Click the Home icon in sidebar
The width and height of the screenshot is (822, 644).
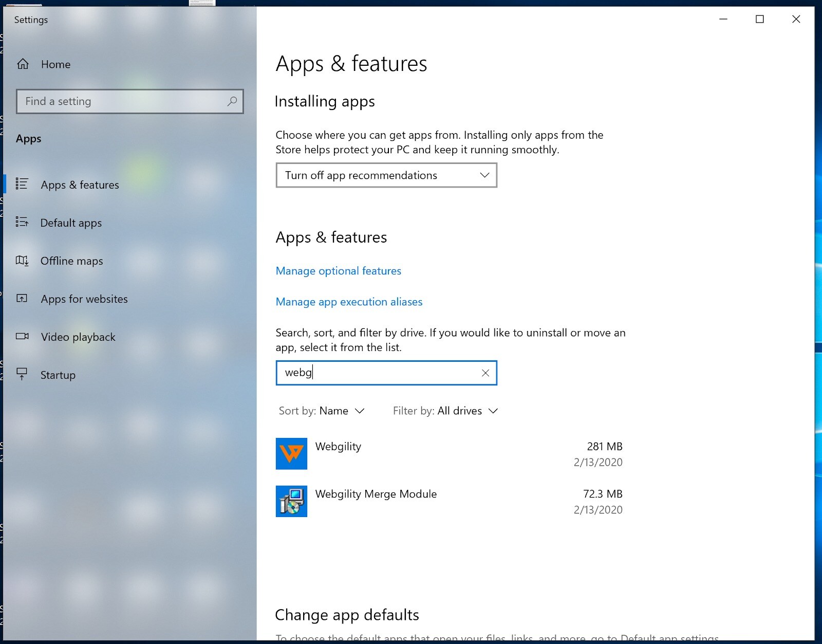[23, 64]
